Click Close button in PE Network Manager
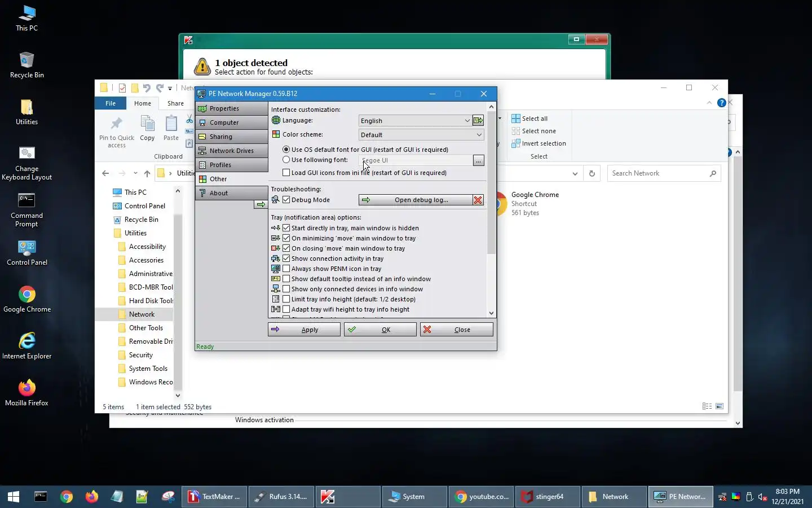Image resolution: width=812 pixels, height=508 pixels. point(456,330)
